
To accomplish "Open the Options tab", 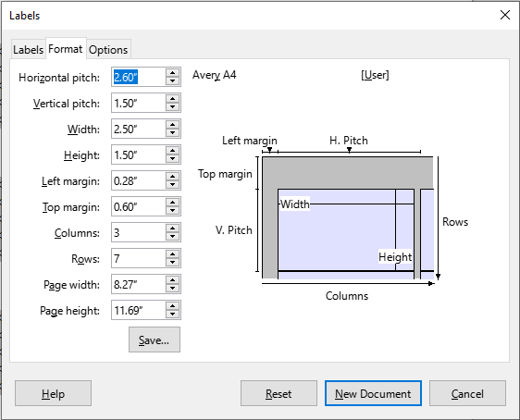I will (x=108, y=50).
